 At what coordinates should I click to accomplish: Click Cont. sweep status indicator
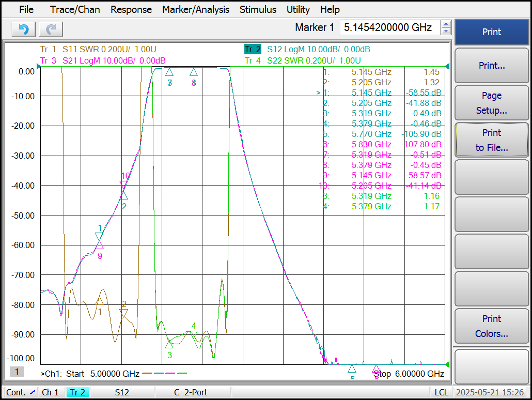[21, 392]
